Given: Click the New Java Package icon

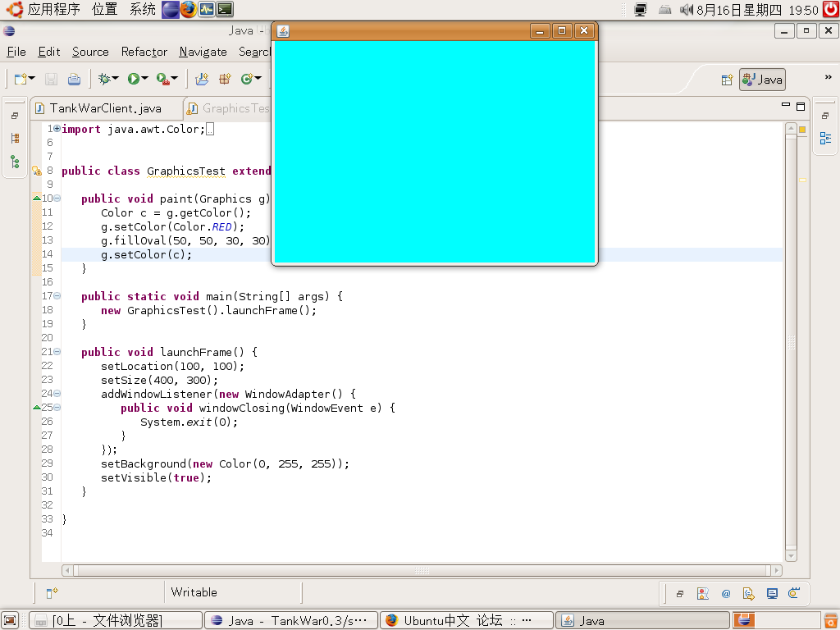Looking at the screenshot, I should [225, 80].
